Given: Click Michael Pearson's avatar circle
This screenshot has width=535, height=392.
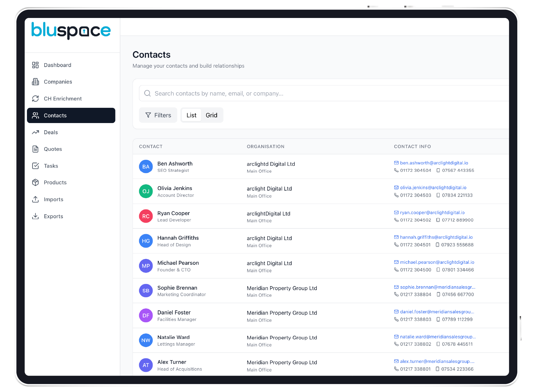Looking at the screenshot, I should (x=146, y=266).
